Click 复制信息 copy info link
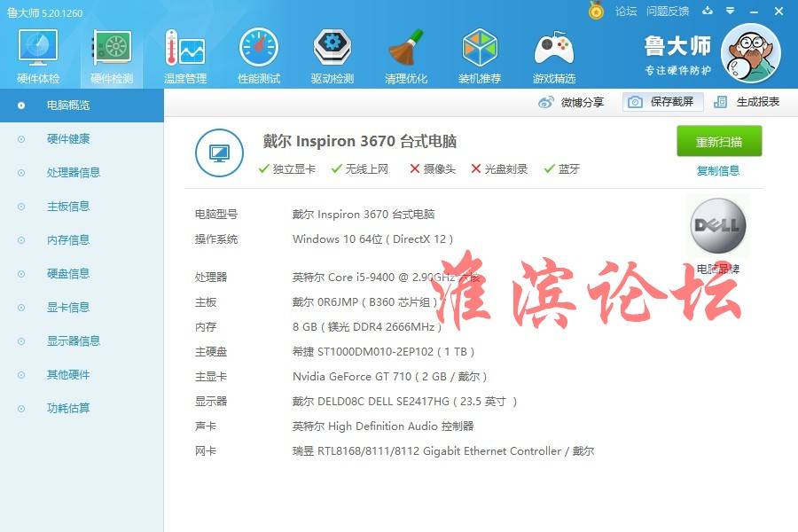This screenshot has width=798, height=532. (x=718, y=170)
